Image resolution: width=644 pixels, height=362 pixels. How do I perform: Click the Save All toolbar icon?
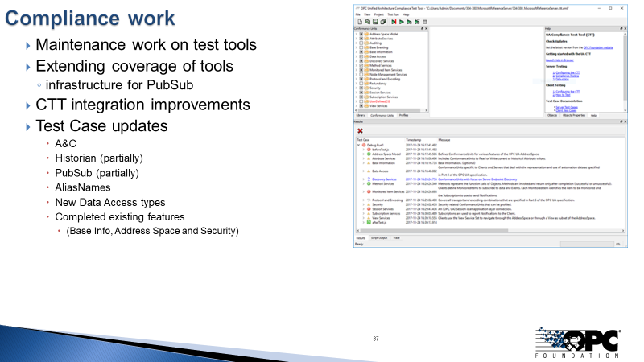click(383, 22)
